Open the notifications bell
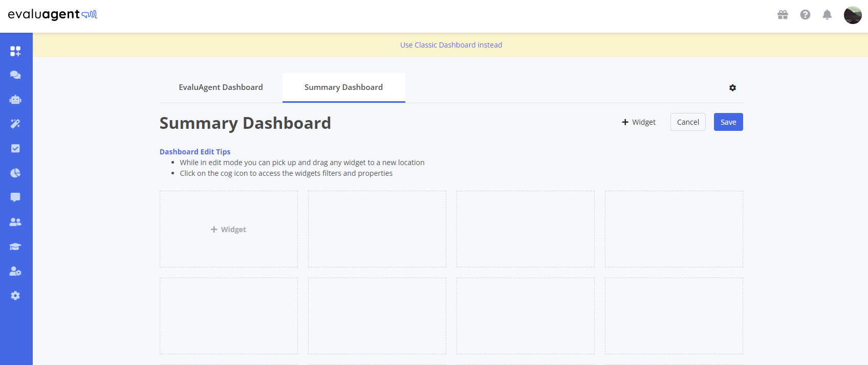 tap(827, 15)
